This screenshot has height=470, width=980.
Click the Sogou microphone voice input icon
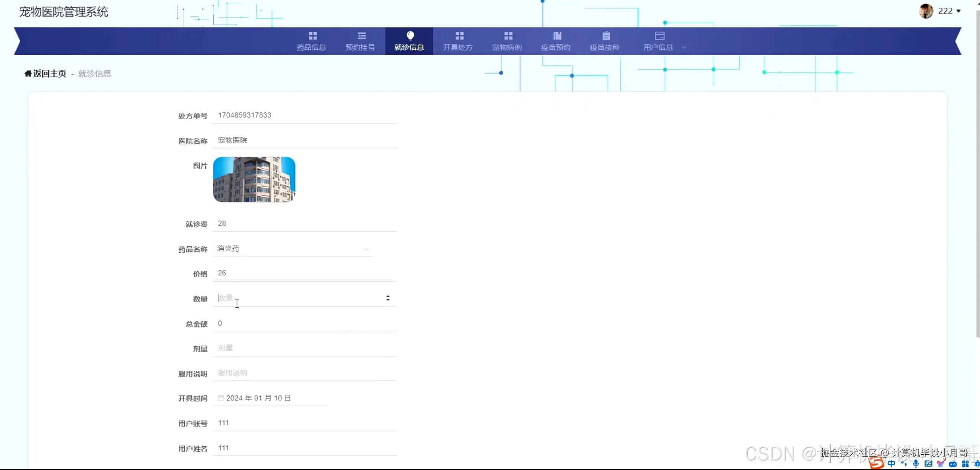click(916, 464)
